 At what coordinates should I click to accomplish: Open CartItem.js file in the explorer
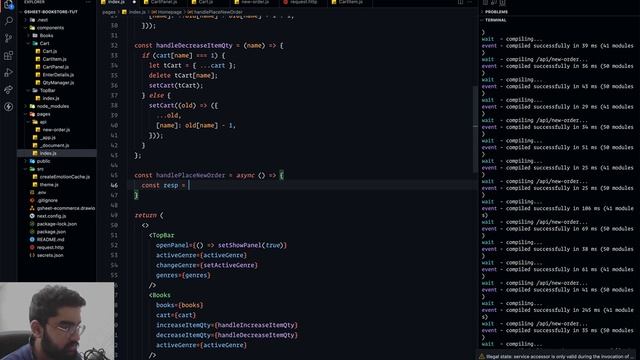coord(54,59)
